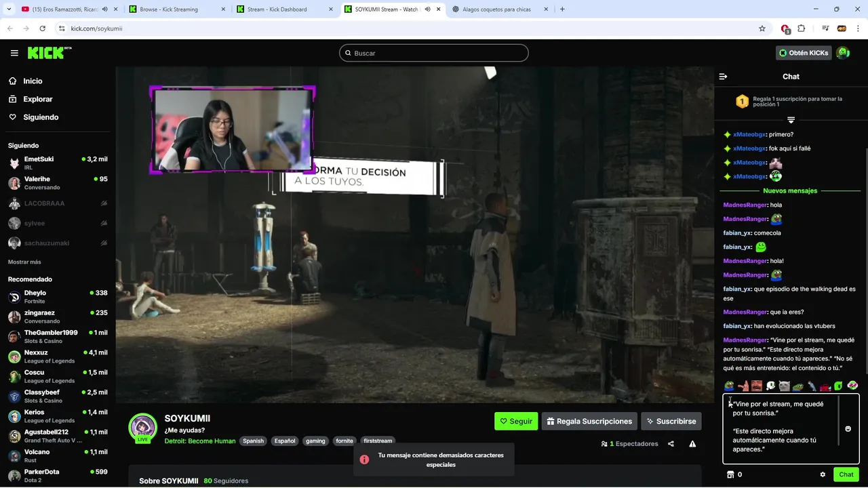Open browser extensions puzzle icon
Screen dimensions: 868x488
coord(802,28)
